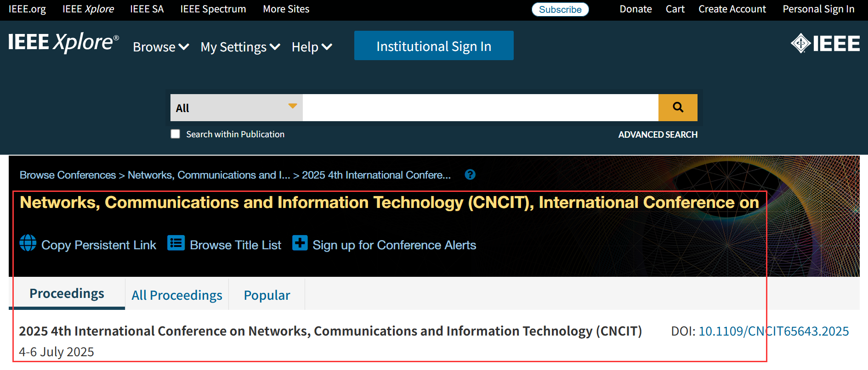868x370 pixels.
Task: Click the IEEE Xplore logo
Action: (63, 43)
